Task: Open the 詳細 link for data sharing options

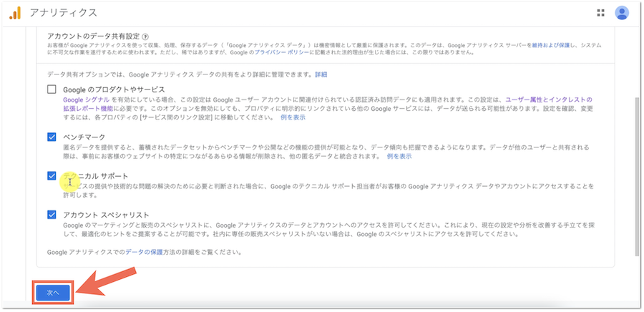Action: point(321,74)
